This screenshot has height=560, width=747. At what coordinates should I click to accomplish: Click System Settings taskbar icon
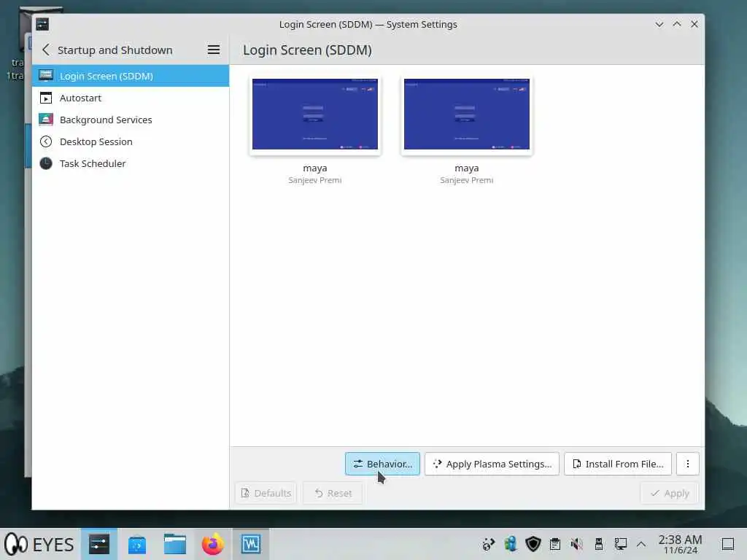(99, 544)
